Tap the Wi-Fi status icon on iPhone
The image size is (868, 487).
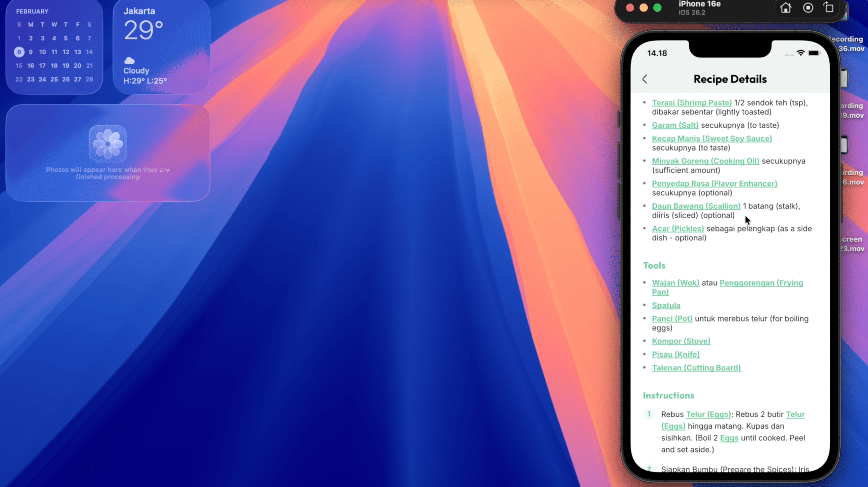(x=801, y=53)
